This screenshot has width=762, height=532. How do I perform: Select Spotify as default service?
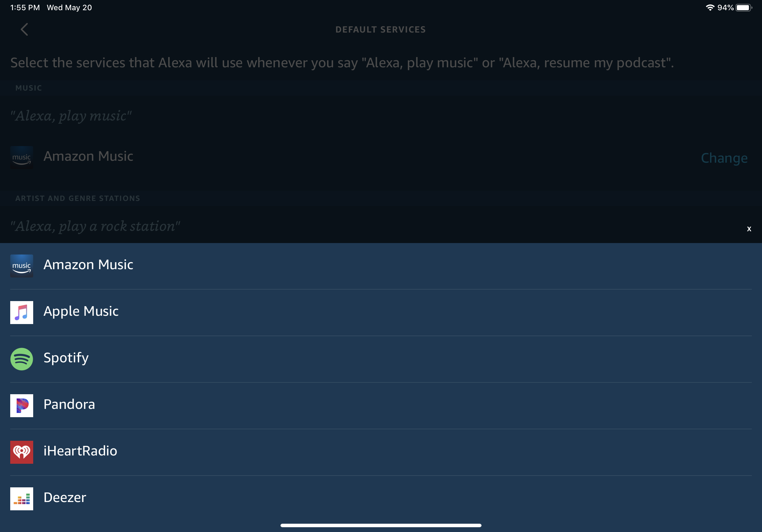pyautogui.click(x=66, y=358)
